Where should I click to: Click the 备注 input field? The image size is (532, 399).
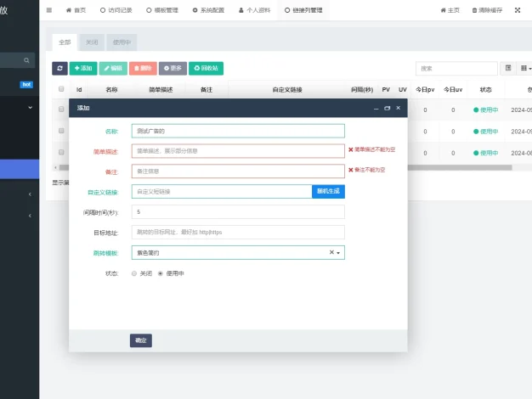238,171
